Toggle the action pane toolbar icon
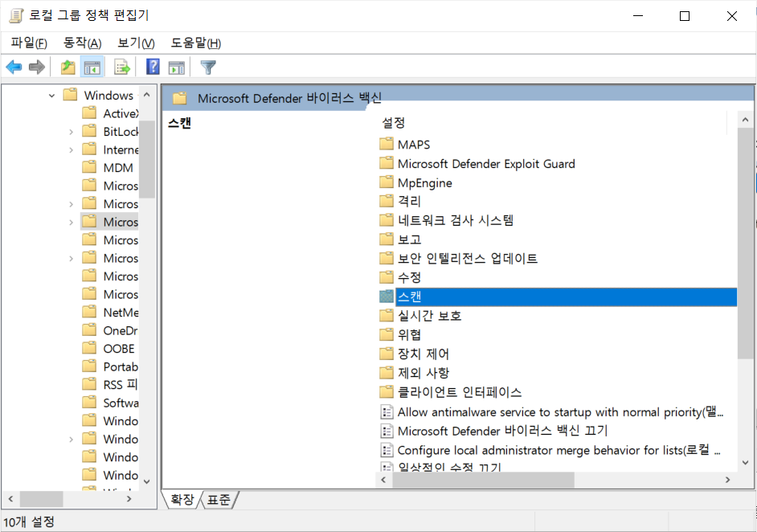 (x=177, y=68)
